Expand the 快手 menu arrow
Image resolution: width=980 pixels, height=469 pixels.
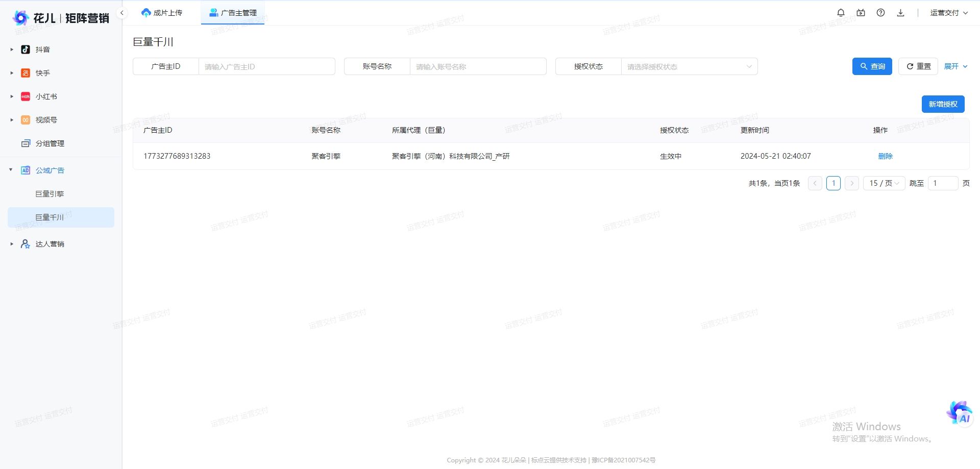point(12,73)
